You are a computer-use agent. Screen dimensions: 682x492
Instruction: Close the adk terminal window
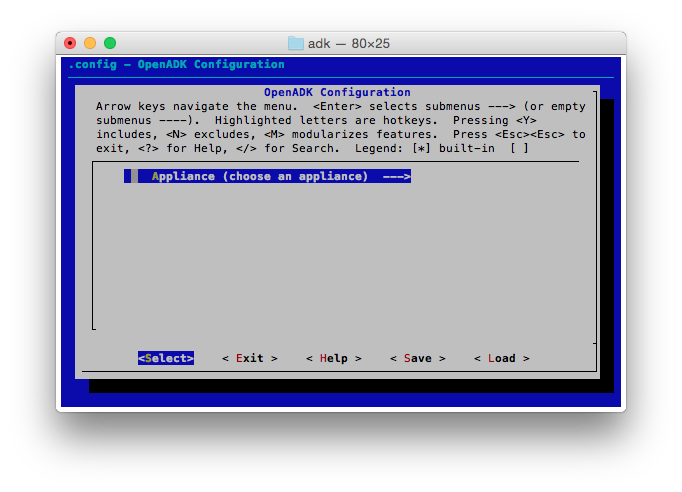click(x=70, y=43)
